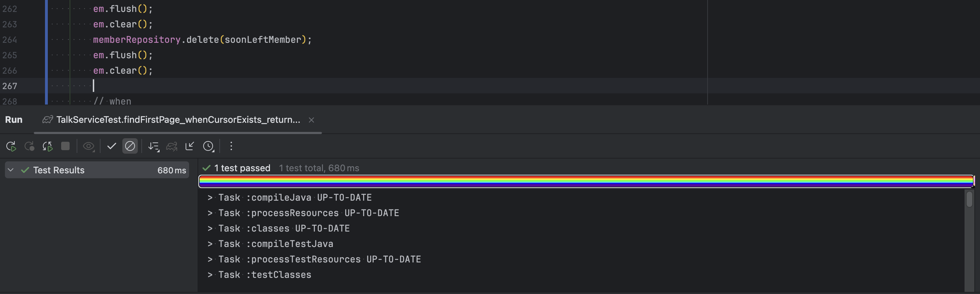The width and height of the screenshot is (980, 294).
Task: Click the Rerun Failed Tests icon
Action: tap(29, 146)
